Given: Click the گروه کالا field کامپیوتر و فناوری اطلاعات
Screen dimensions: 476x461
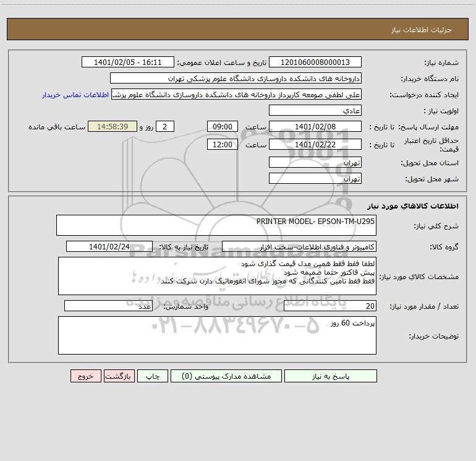Looking at the screenshot, I should (x=299, y=246).
